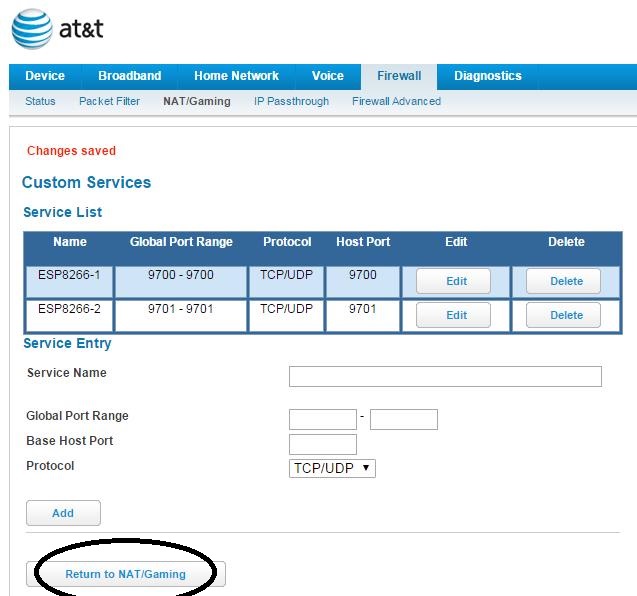Click Return to NAT/Gaming button
The height and width of the screenshot is (596, 637).
(x=126, y=574)
